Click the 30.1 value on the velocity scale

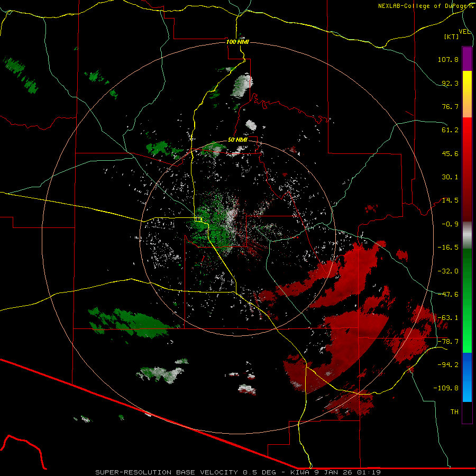450,177
